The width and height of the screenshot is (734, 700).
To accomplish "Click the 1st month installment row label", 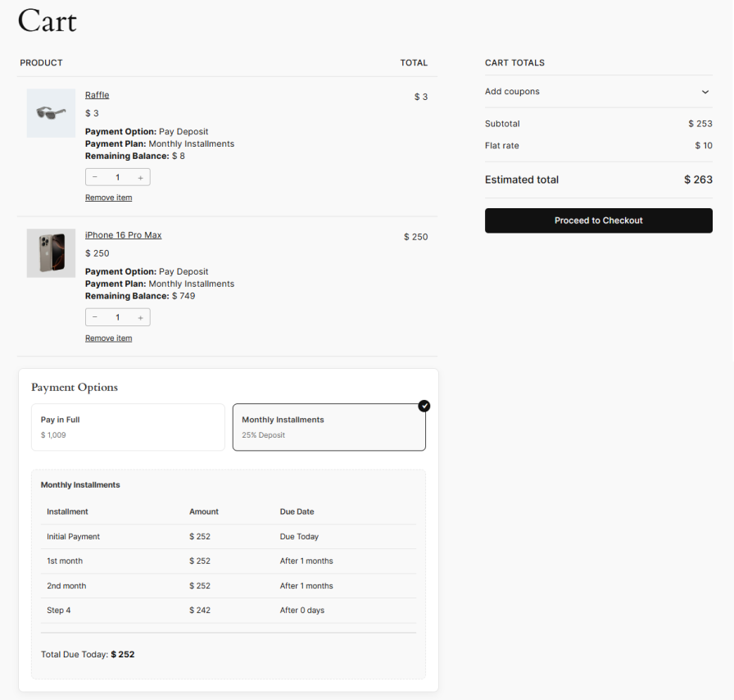I will [65, 561].
